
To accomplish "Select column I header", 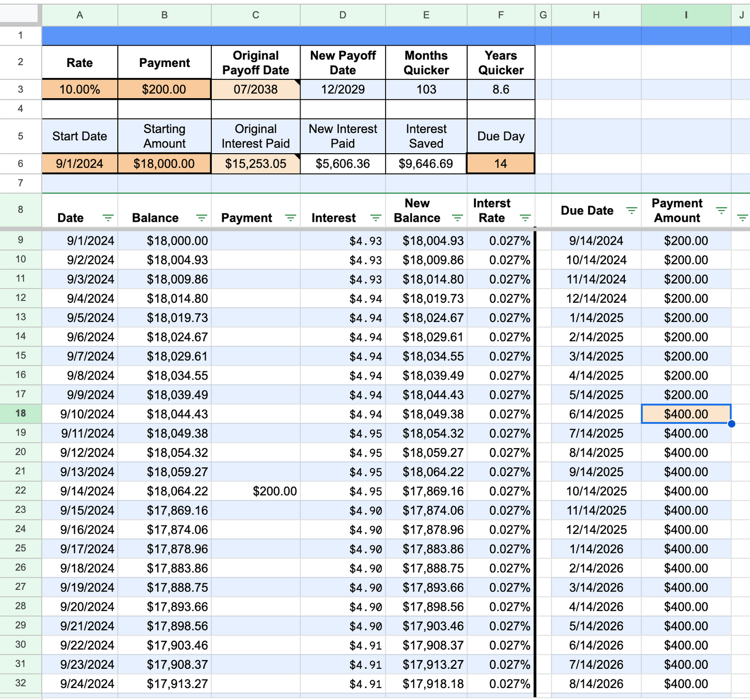I will click(686, 15).
